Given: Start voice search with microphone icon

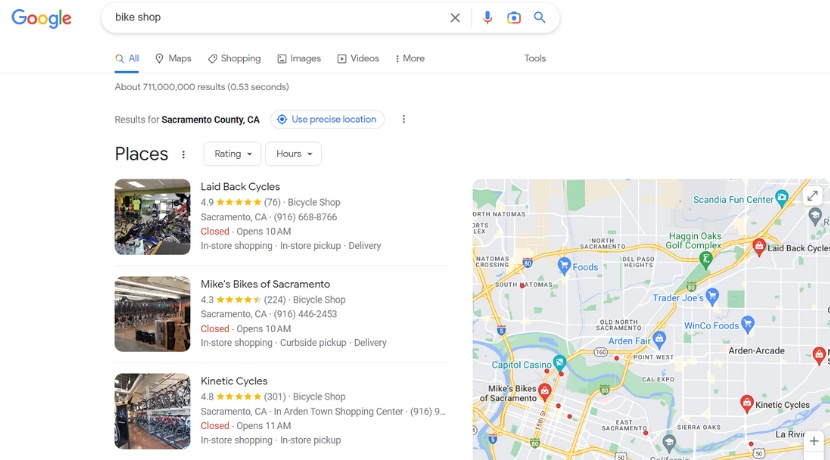Looking at the screenshot, I should (488, 18).
